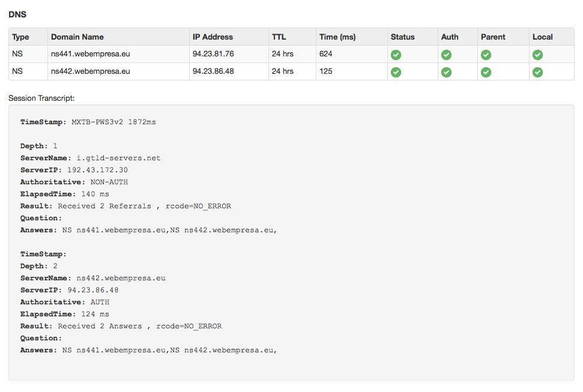Screen dimensions: 583x392
Task: Click the Auth checkmark for ns442.webempresa.eu
Action: [446, 72]
